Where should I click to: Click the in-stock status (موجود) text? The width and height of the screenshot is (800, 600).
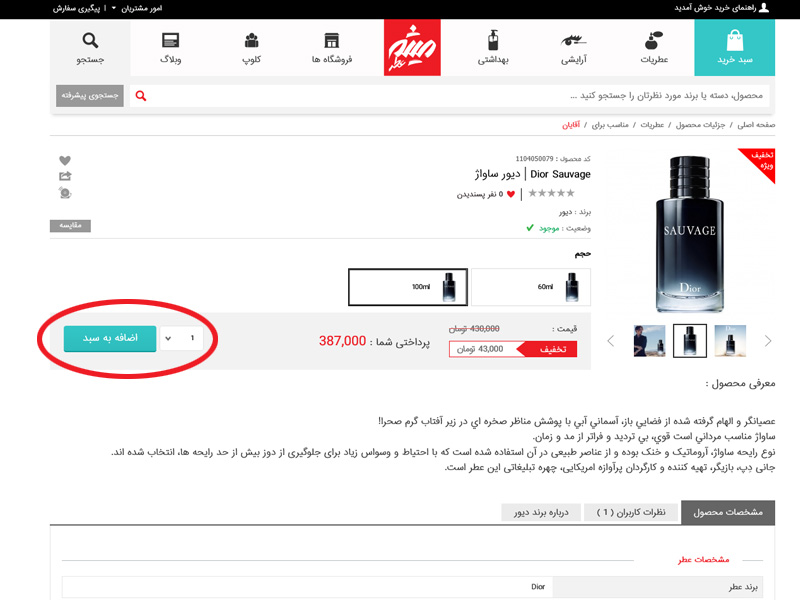coord(549,228)
